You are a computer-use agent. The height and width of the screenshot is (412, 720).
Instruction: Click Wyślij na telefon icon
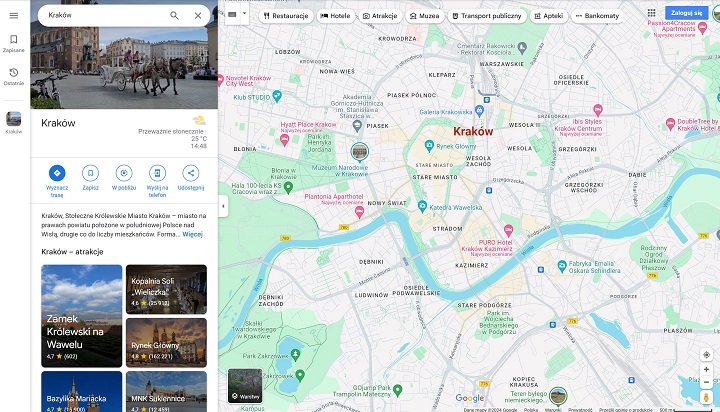pos(157,173)
